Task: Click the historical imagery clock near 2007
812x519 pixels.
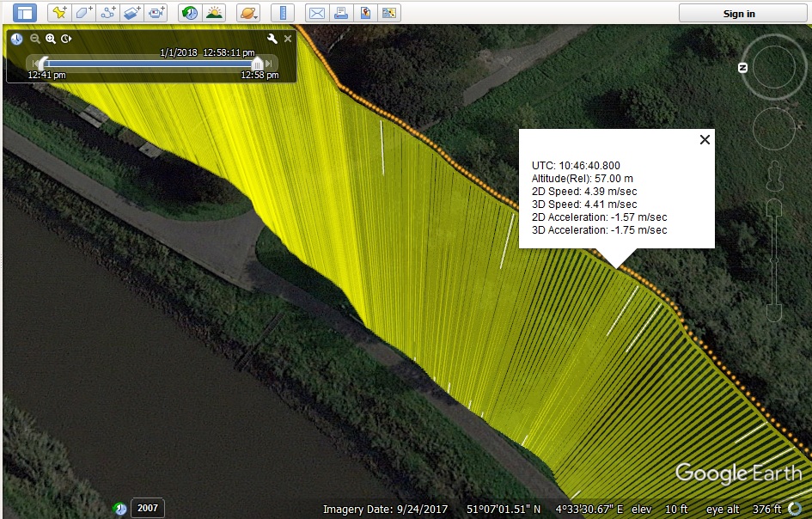Action: click(119, 509)
